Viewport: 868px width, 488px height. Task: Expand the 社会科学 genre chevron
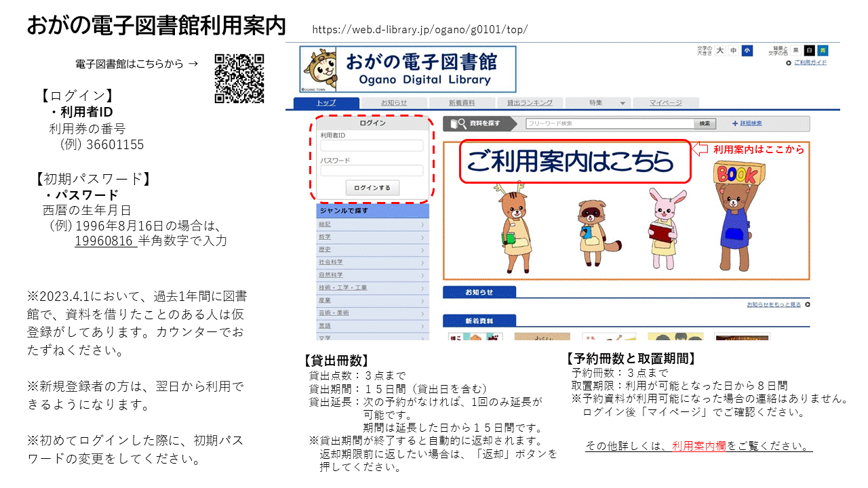(x=422, y=262)
